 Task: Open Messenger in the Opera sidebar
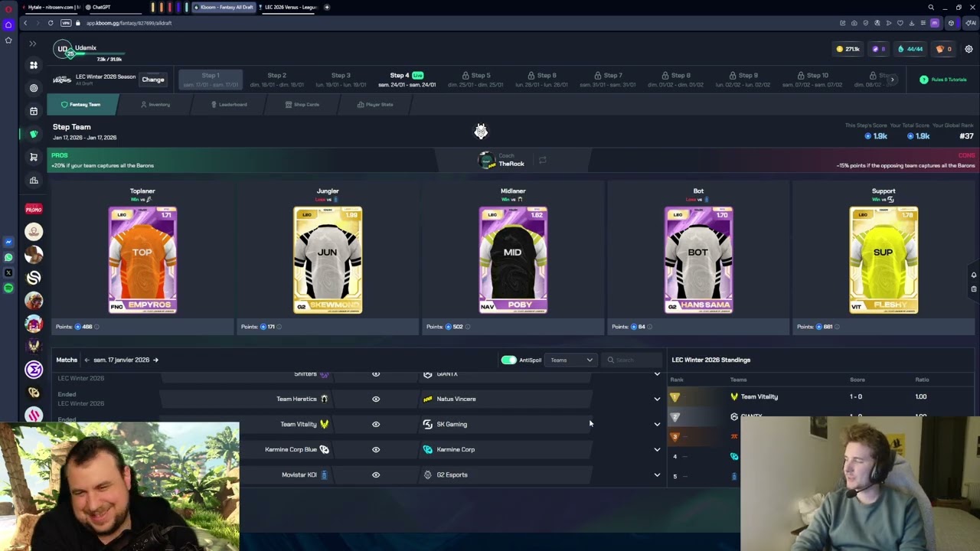click(8, 242)
